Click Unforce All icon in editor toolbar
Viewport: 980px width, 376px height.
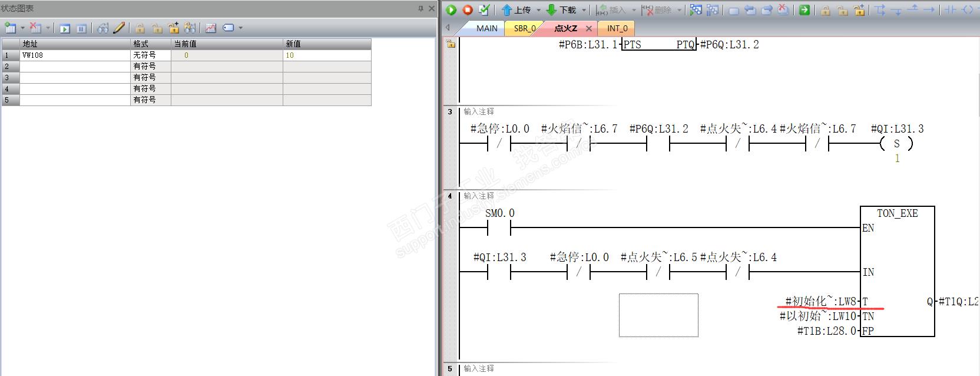point(859,10)
